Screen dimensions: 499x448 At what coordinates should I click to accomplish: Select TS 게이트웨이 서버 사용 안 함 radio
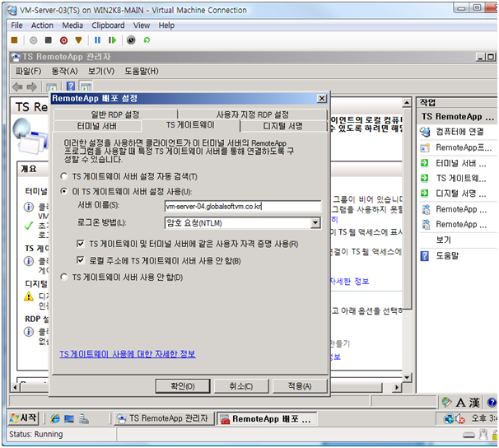tap(64, 278)
